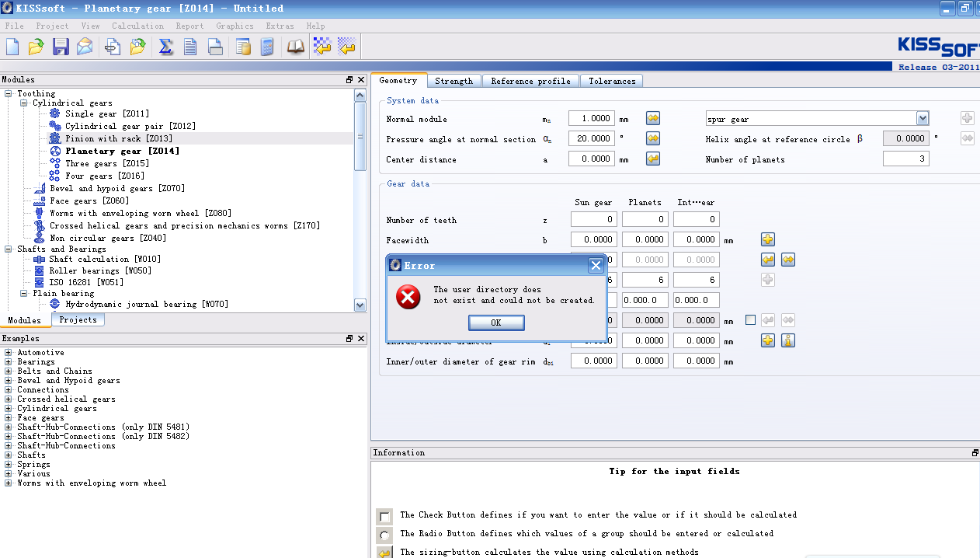Click the Sun gear number of teeth field
Viewport: 980px width, 558px height.
tap(594, 219)
